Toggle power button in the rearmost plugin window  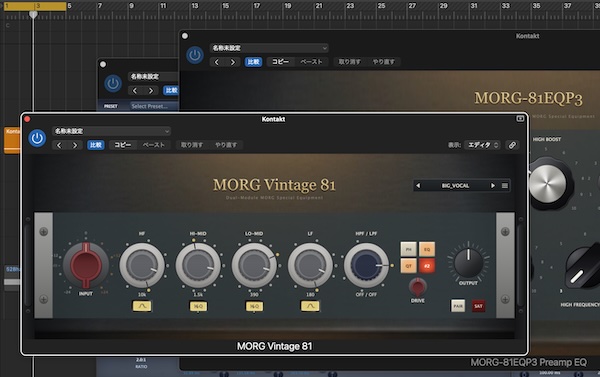(x=113, y=83)
